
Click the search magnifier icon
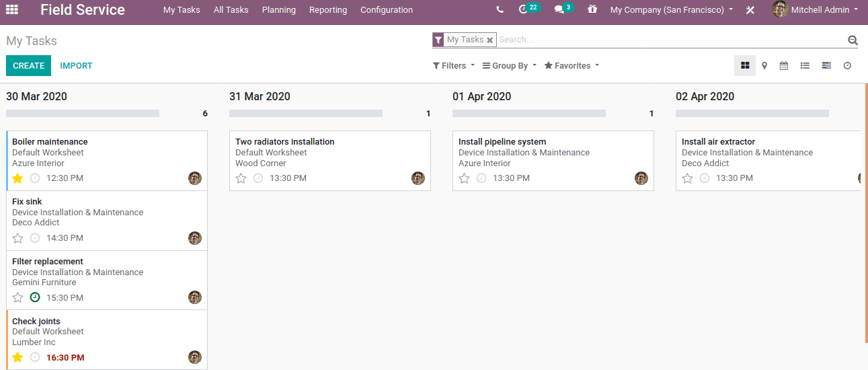(853, 40)
